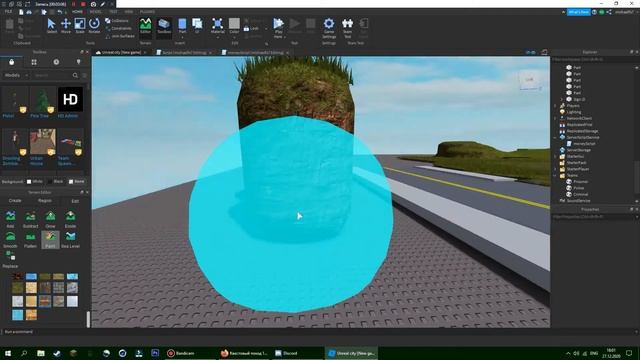The height and width of the screenshot is (360, 640).
Task: Collapse the ServerScriptService node
Action: click(555, 138)
